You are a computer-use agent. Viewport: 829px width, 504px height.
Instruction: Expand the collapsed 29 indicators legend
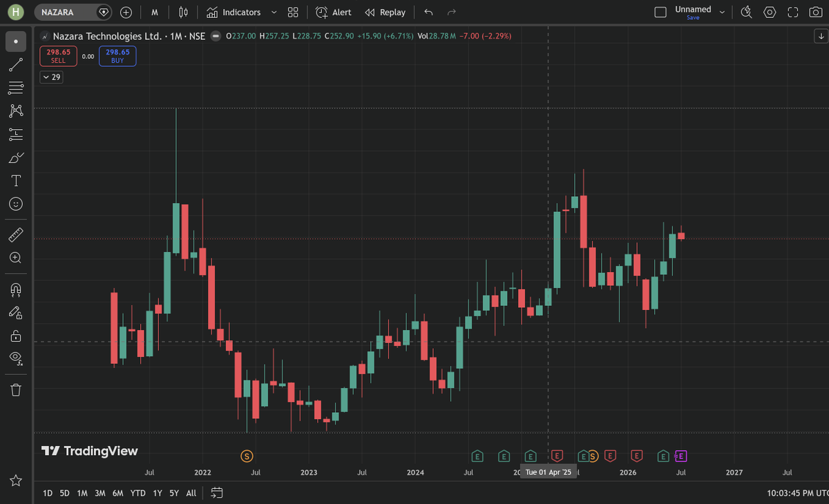(51, 77)
